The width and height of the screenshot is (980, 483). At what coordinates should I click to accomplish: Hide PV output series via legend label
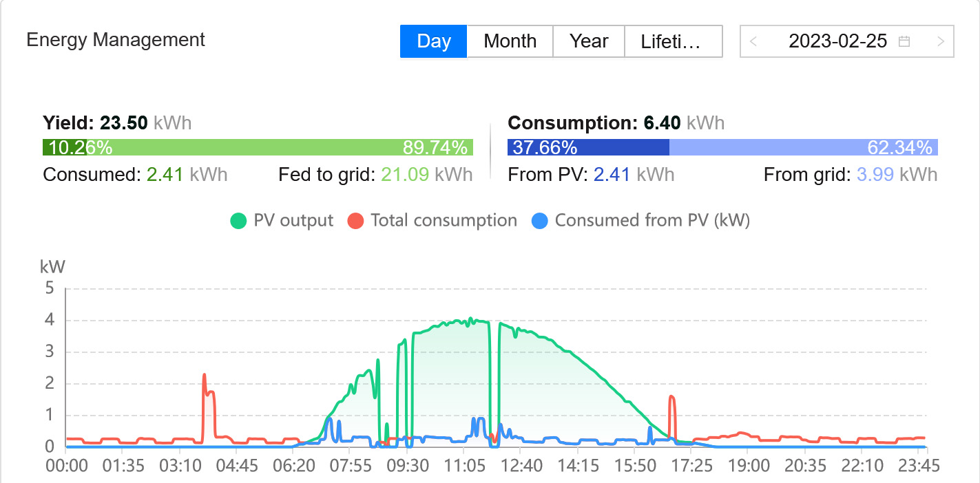[293, 221]
